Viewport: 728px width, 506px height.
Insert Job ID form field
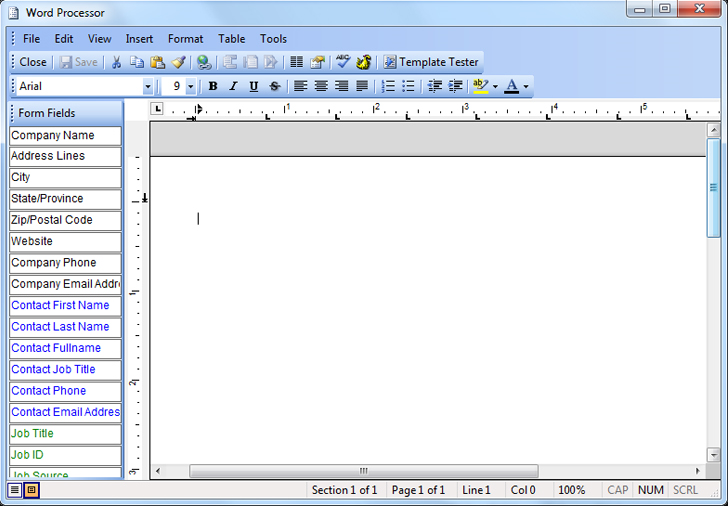point(65,455)
